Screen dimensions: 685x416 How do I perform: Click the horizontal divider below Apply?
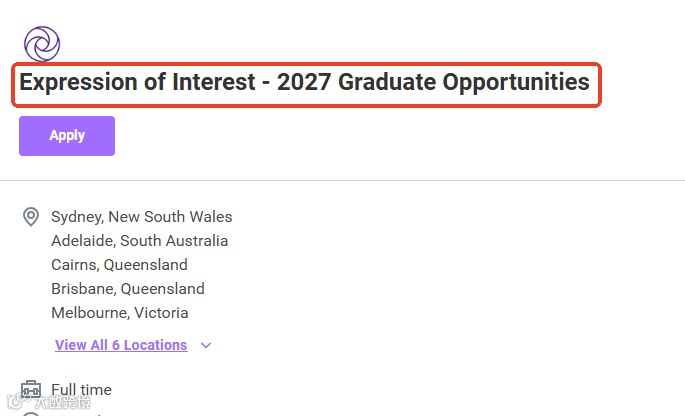point(342,180)
